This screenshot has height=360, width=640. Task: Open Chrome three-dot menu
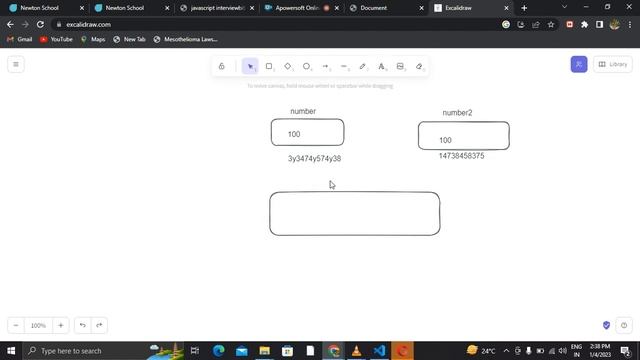pos(630,24)
